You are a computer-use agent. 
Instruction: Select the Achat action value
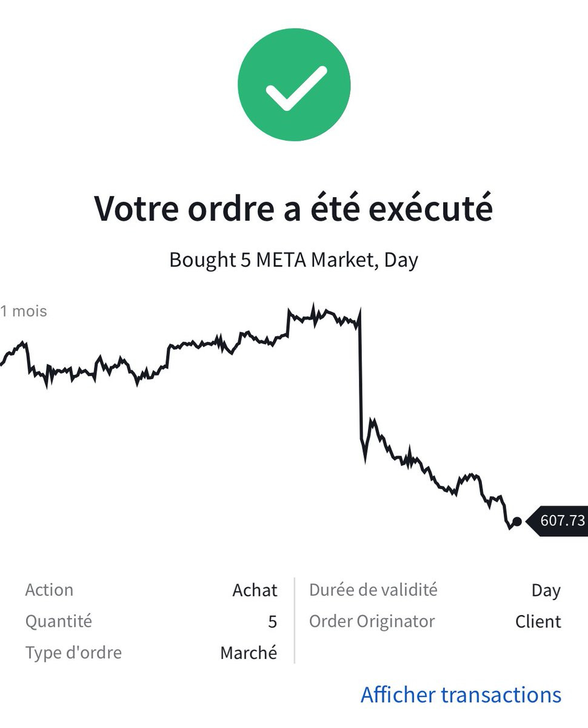[x=255, y=590]
